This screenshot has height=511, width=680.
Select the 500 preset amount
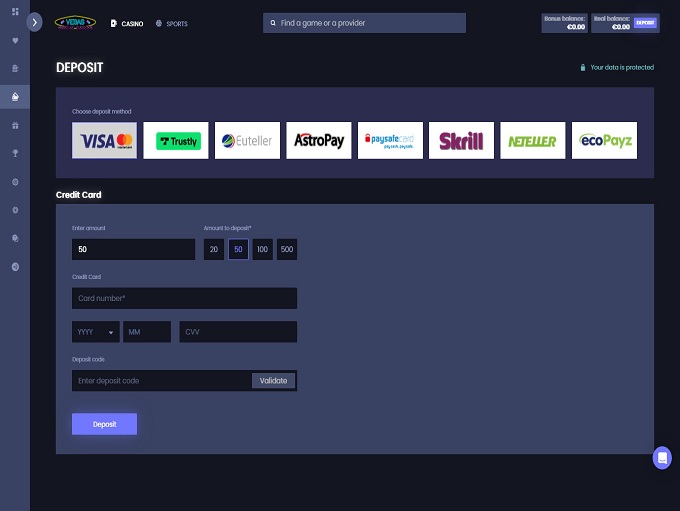[287, 249]
